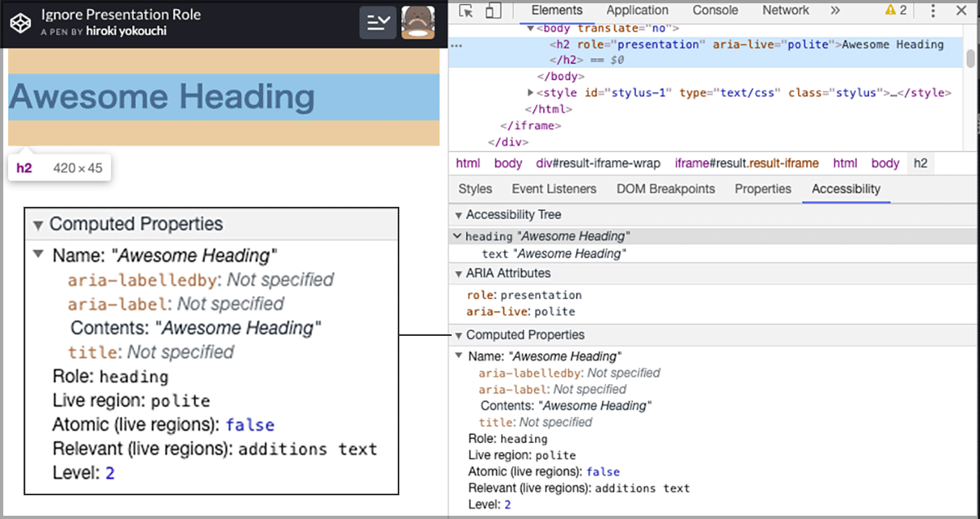Open the Event Listeners pane
980x519 pixels.
click(x=555, y=189)
